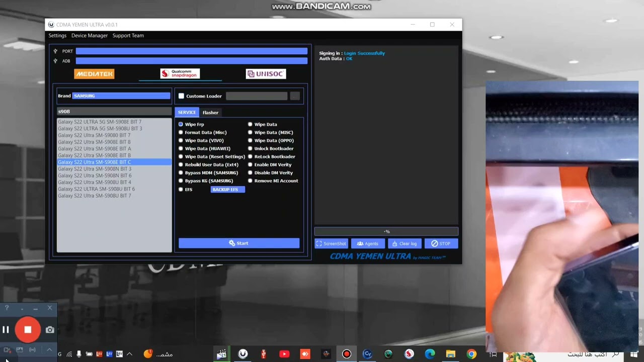The image size is (644, 362).
Task: Click the STOP button
Action: click(441, 243)
